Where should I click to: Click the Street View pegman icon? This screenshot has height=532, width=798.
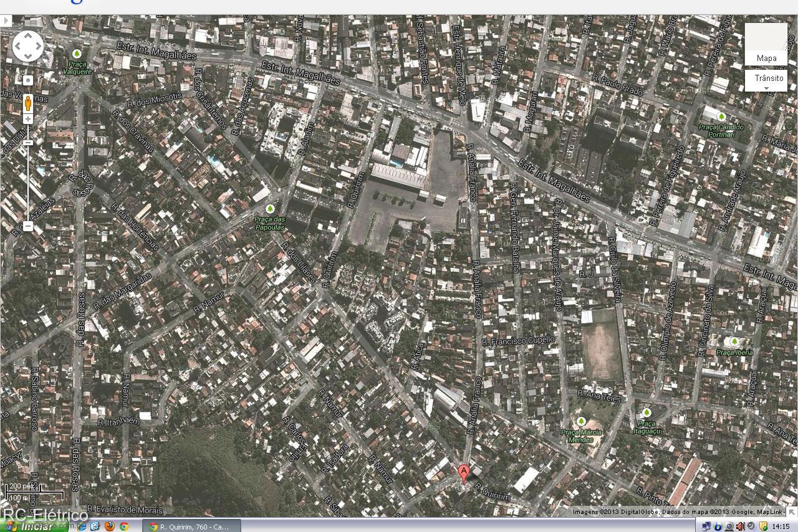[28, 102]
